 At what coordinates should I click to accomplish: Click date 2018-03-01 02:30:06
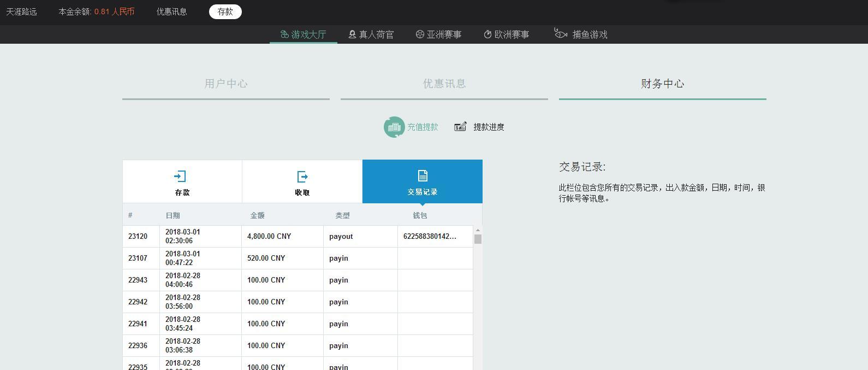tap(183, 236)
